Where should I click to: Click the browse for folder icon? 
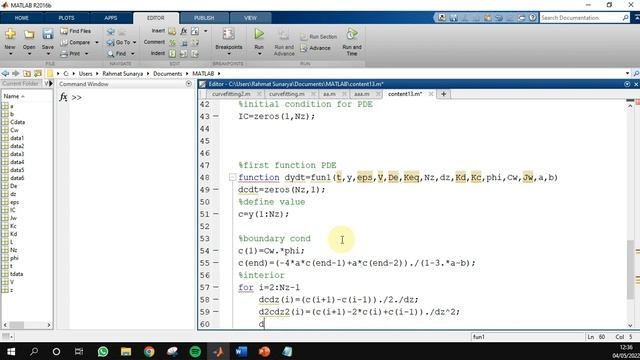pos(38,73)
